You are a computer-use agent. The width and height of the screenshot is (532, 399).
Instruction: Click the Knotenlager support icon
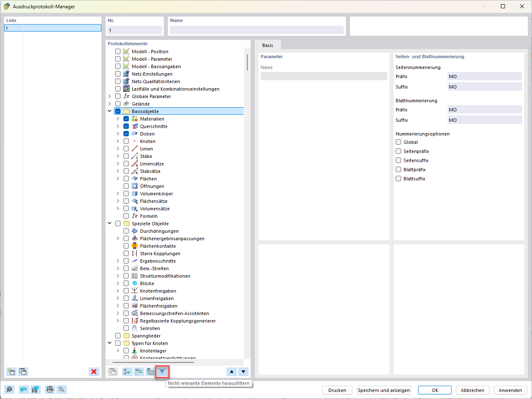pos(135,351)
